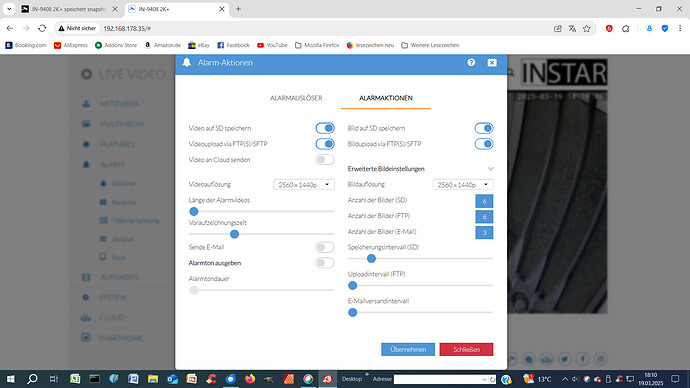Close Alarm-Aktionen dialog with X icon
This screenshot has width=690, height=388.
click(492, 63)
